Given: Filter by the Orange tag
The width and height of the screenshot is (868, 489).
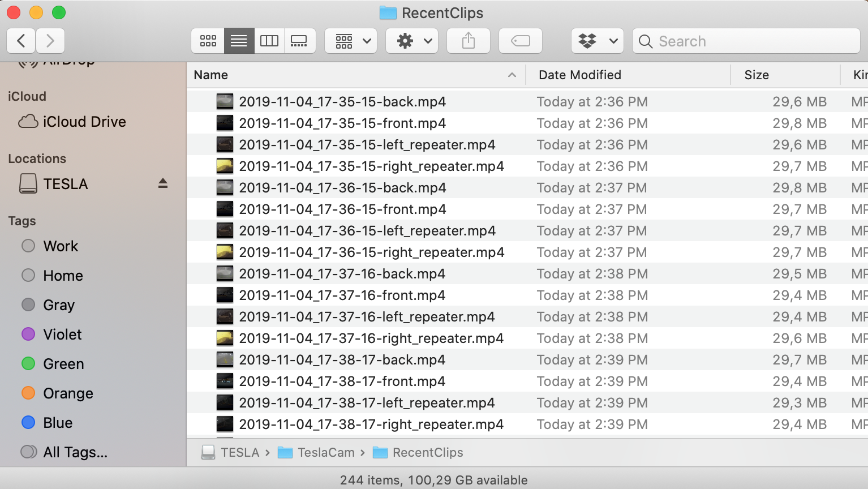Looking at the screenshot, I should point(57,393).
